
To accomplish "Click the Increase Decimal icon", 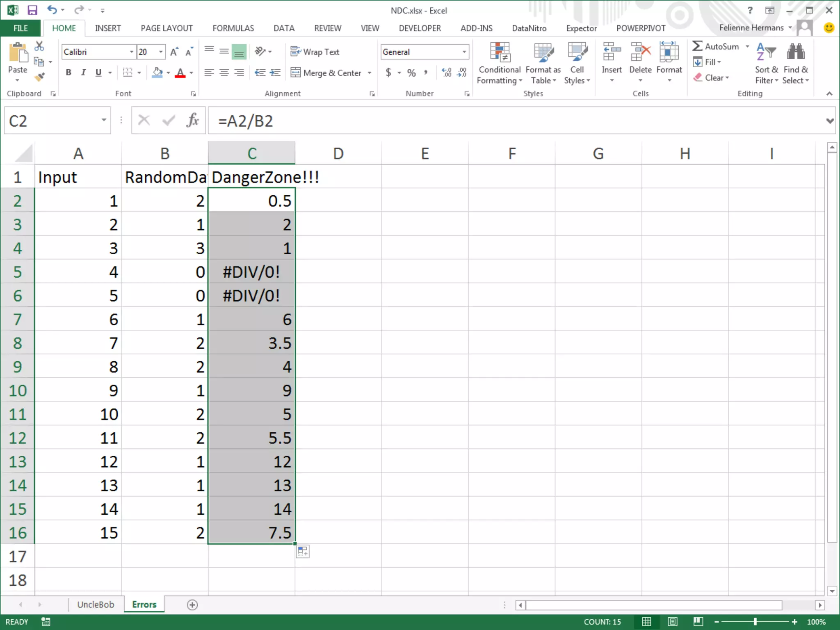I will (446, 73).
